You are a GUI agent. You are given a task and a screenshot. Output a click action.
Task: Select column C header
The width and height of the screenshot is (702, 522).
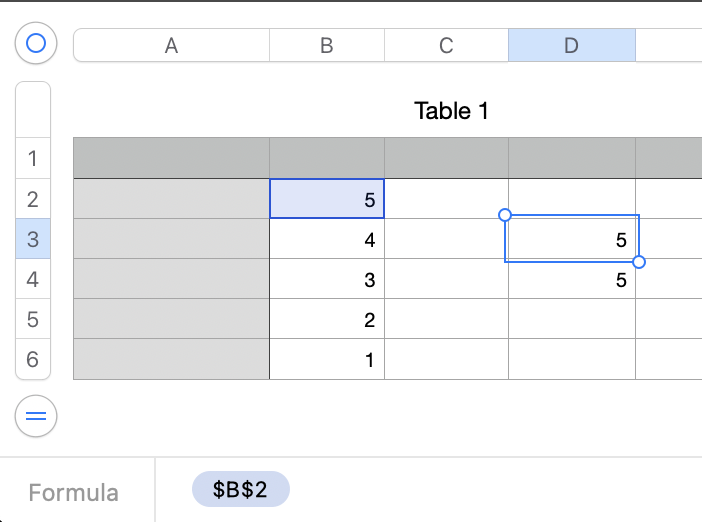(446, 45)
